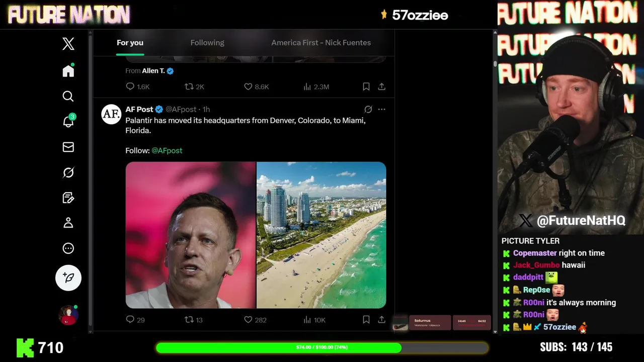Click Copemaster username in chat
This screenshot has height=362, width=644.
click(535, 253)
